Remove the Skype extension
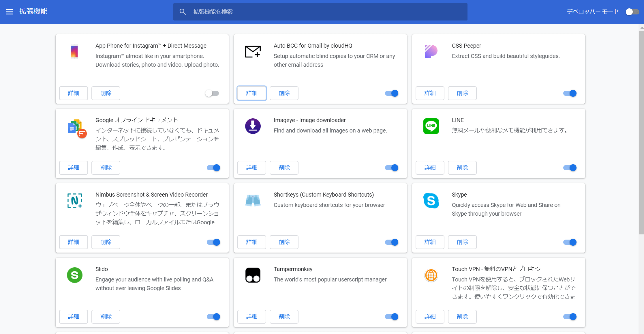The height and width of the screenshot is (334, 644). tap(462, 242)
